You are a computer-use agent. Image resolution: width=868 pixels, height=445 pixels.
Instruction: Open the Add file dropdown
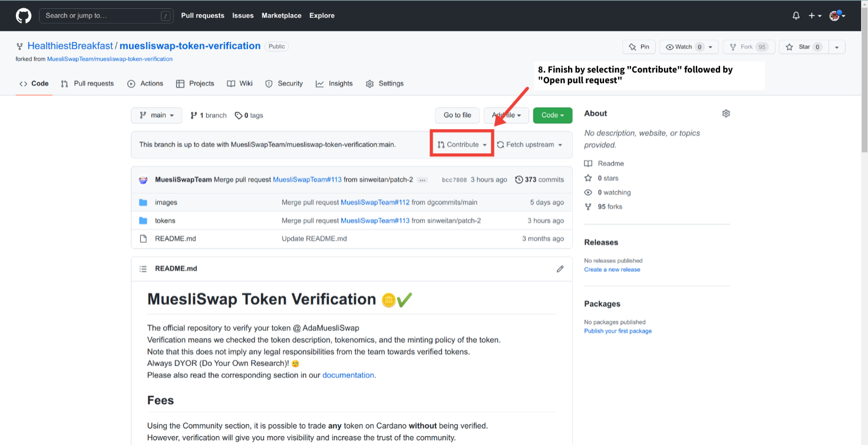(x=506, y=116)
